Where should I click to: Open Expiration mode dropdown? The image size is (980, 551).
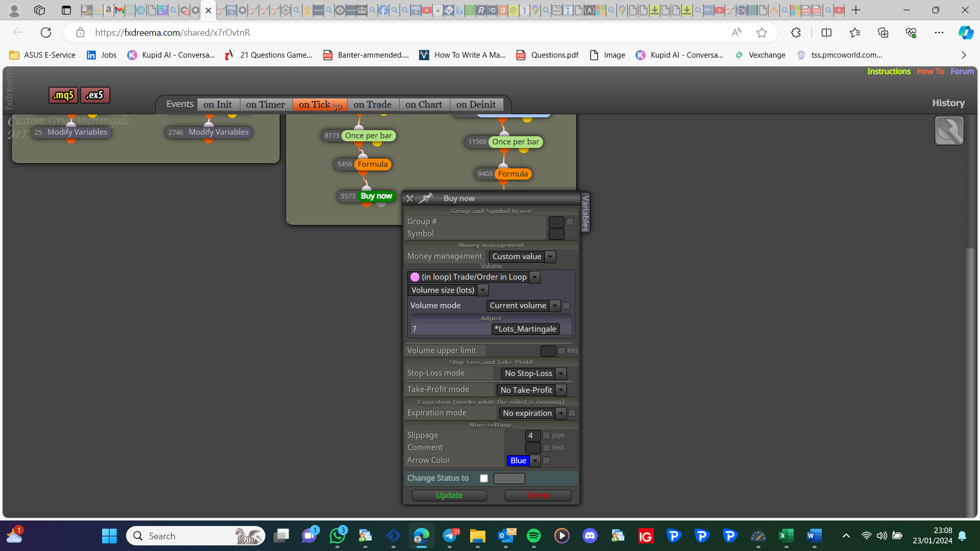point(533,413)
